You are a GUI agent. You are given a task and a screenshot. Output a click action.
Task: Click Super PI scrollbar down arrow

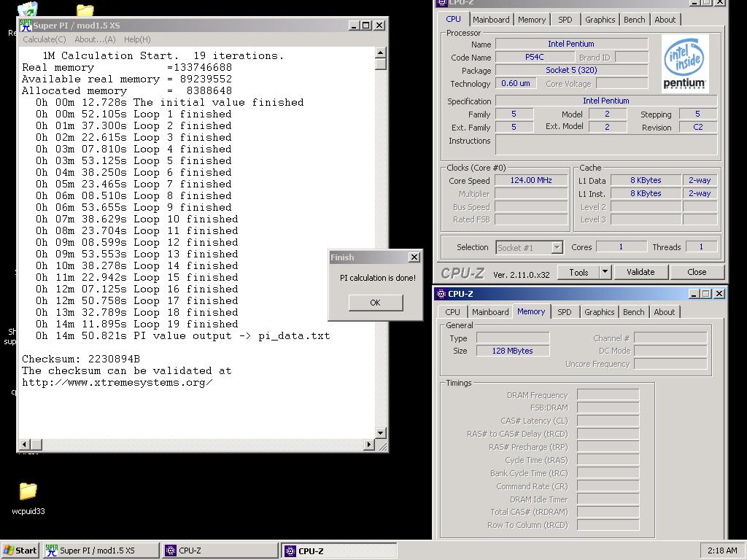[x=380, y=433]
